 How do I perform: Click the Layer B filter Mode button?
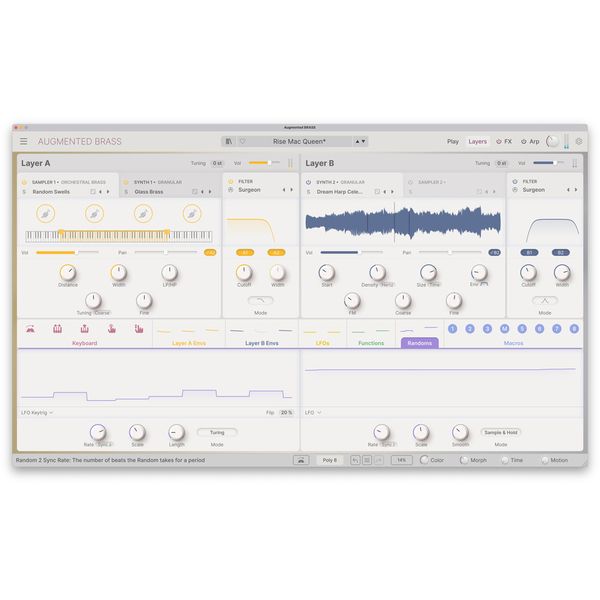[x=545, y=300]
